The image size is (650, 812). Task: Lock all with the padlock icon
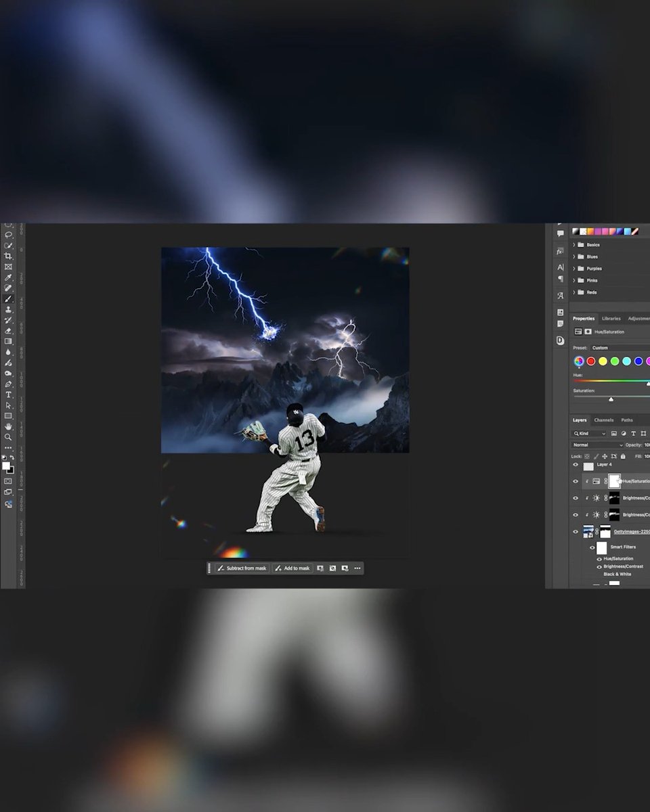[623, 456]
